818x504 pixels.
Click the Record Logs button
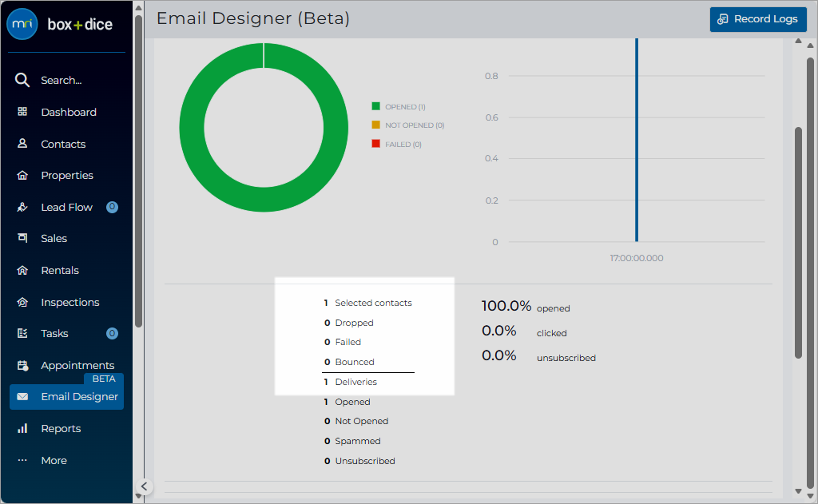click(758, 19)
